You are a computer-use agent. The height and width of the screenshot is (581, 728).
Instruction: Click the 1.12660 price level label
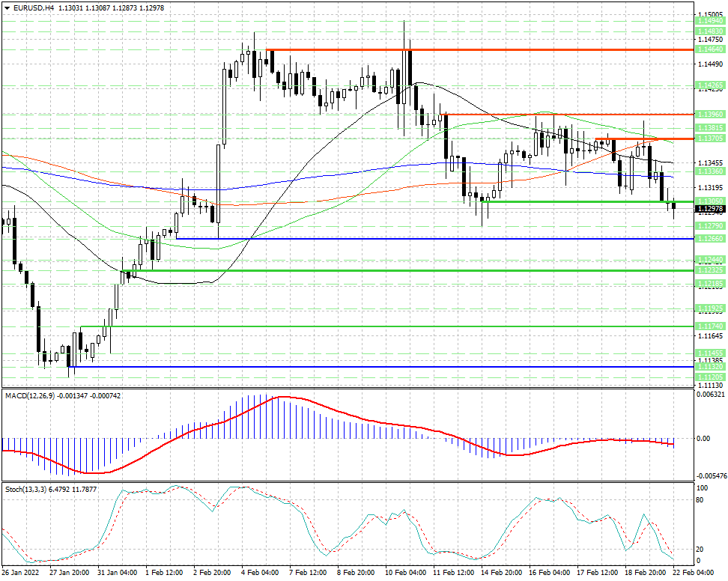coord(710,239)
